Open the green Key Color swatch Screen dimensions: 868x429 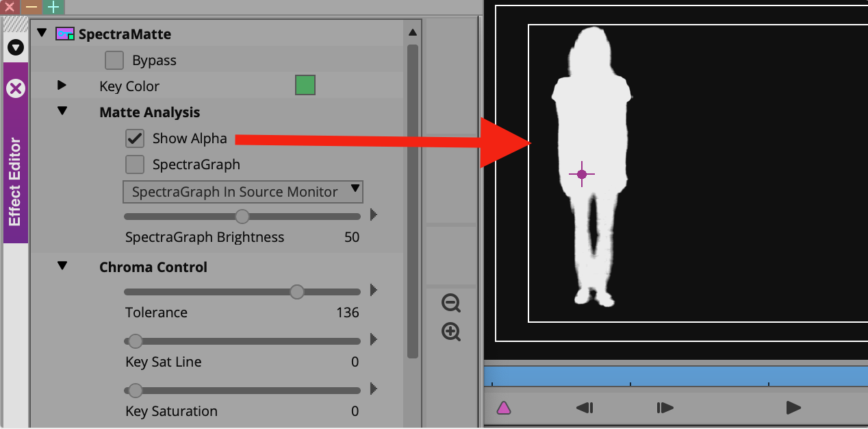305,86
